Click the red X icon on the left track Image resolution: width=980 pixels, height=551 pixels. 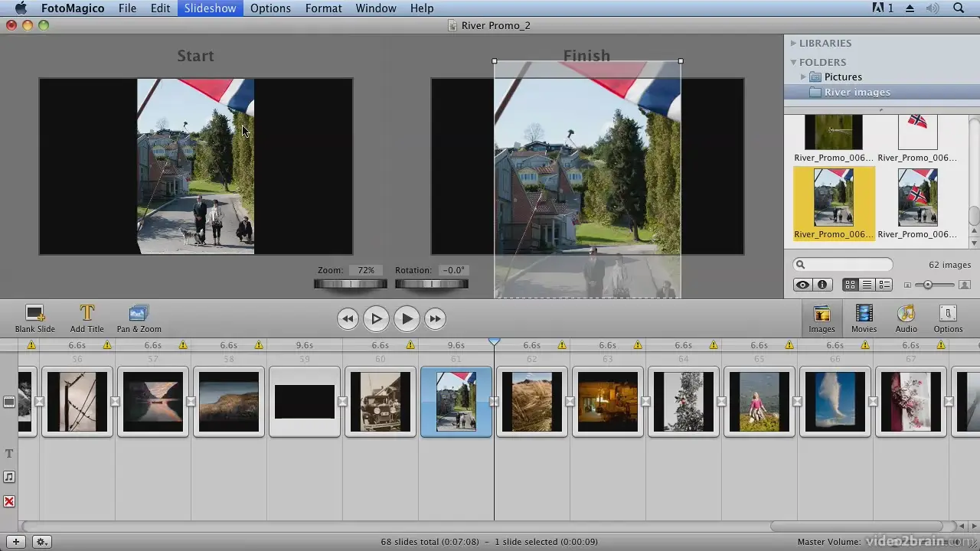pos(9,501)
